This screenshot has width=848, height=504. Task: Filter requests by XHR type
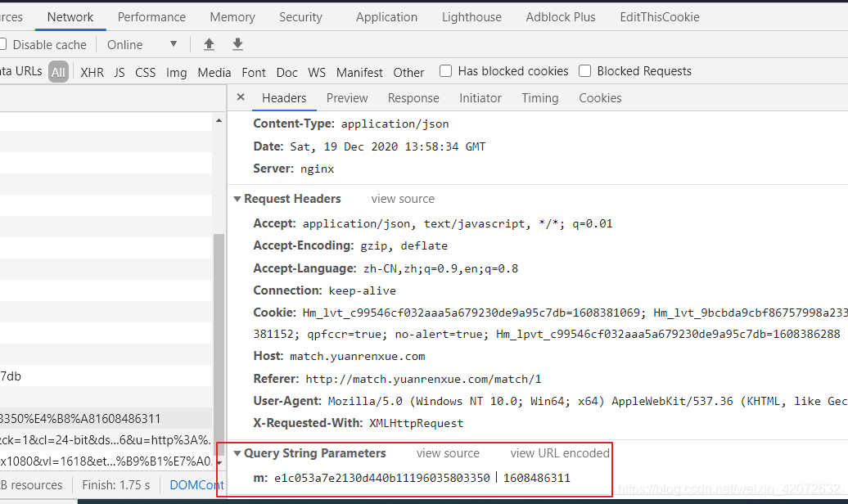click(x=92, y=72)
